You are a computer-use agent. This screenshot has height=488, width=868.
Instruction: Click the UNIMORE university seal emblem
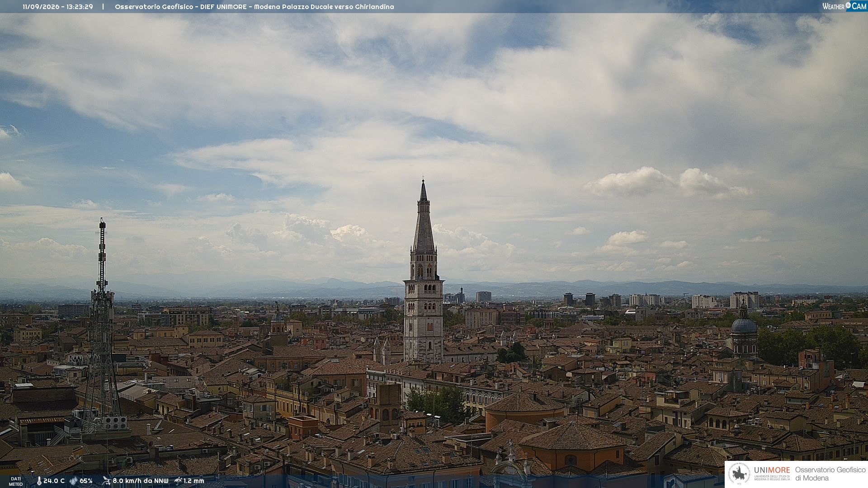click(739, 474)
